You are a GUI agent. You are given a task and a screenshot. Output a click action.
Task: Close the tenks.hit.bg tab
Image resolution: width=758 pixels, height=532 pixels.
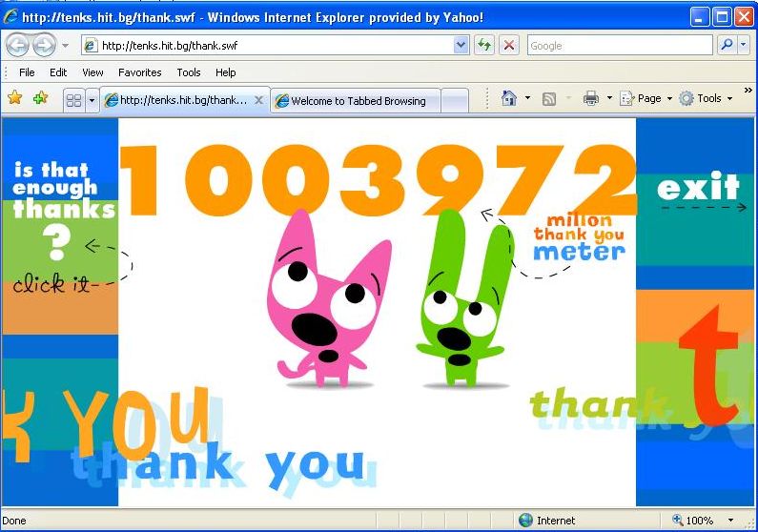[259, 100]
